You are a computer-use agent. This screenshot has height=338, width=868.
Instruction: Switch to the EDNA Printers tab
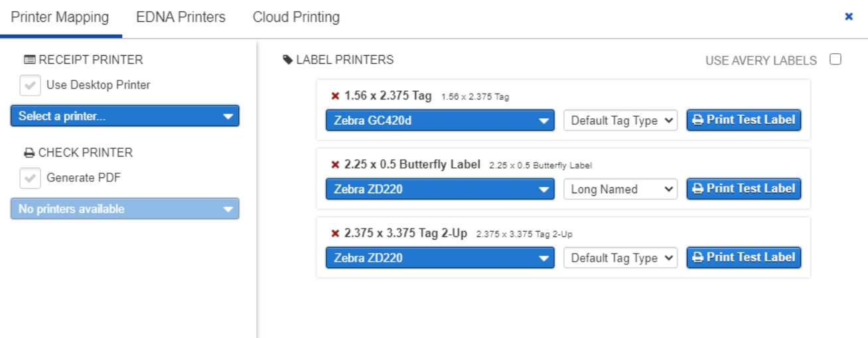pos(181,17)
